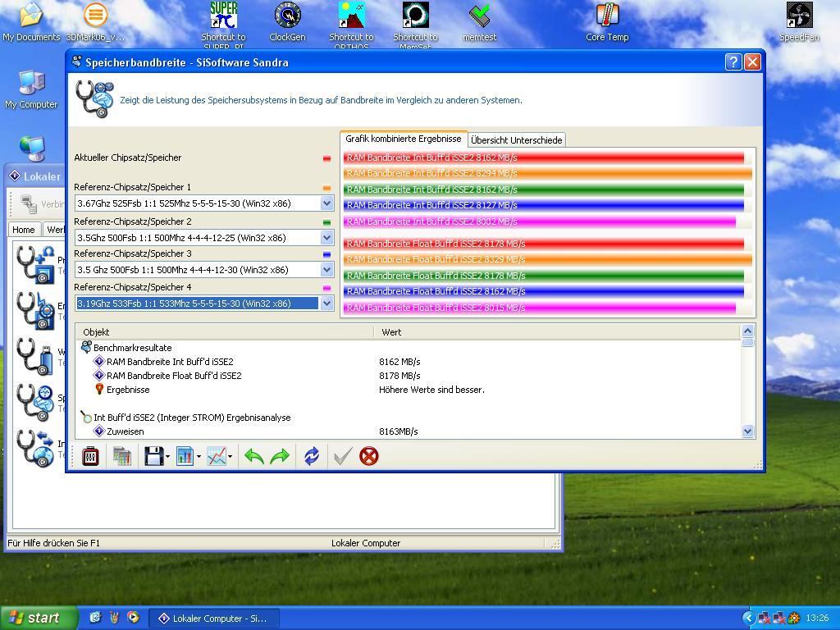Select RAM Bandbreite Int Buff'd iSSE2 row
The height and width of the screenshot is (630, 840).
163,362
